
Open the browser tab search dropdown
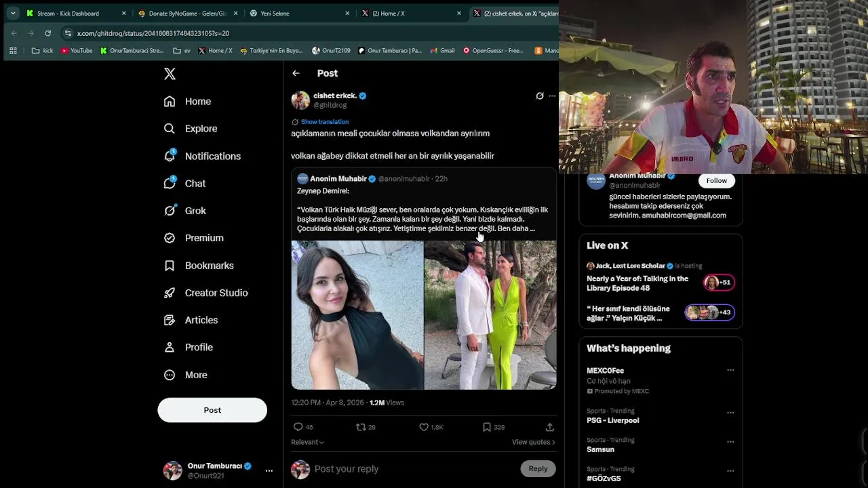tap(13, 13)
